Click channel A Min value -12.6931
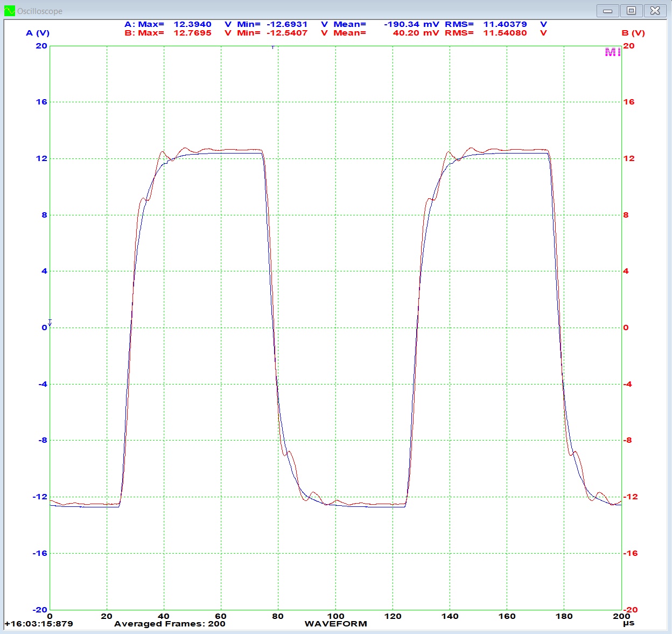Image resolution: width=672 pixels, height=634 pixels. (287, 24)
